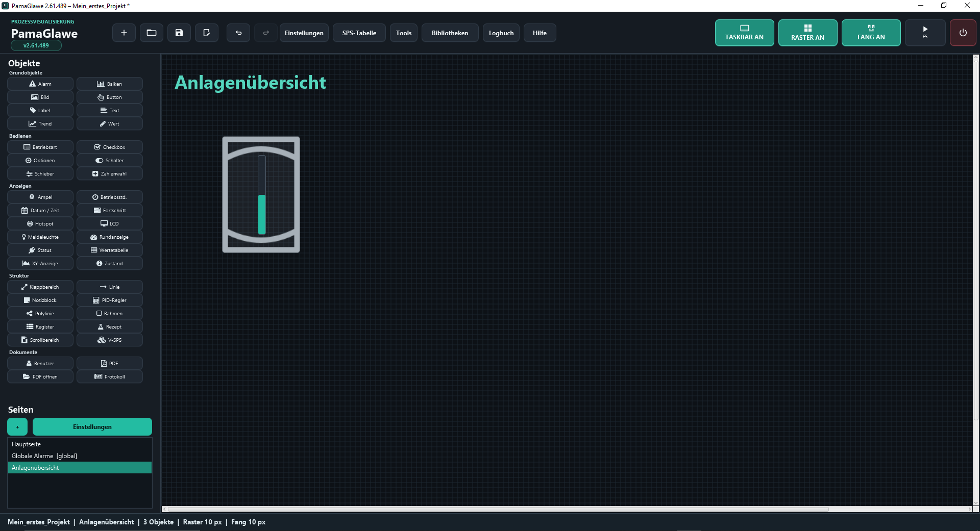Open the Bibliotheken menu
The width and height of the screenshot is (980, 531).
(450, 33)
